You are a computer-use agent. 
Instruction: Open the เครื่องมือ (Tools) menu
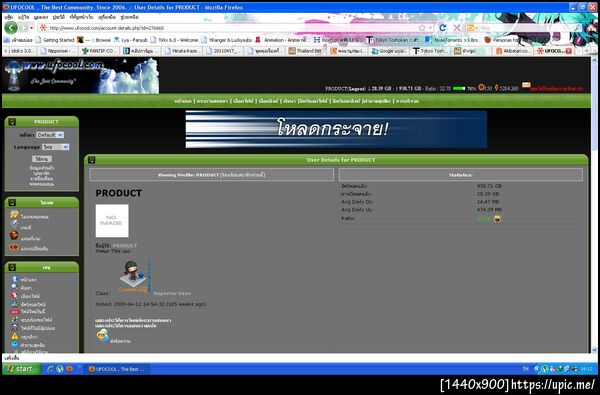[107, 17]
